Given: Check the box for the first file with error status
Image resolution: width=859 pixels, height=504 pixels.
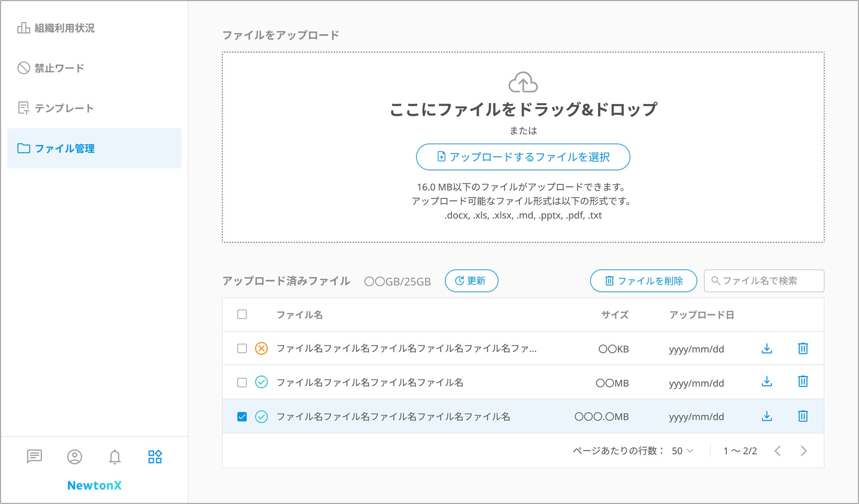Looking at the screenshot, I should 242,348.
